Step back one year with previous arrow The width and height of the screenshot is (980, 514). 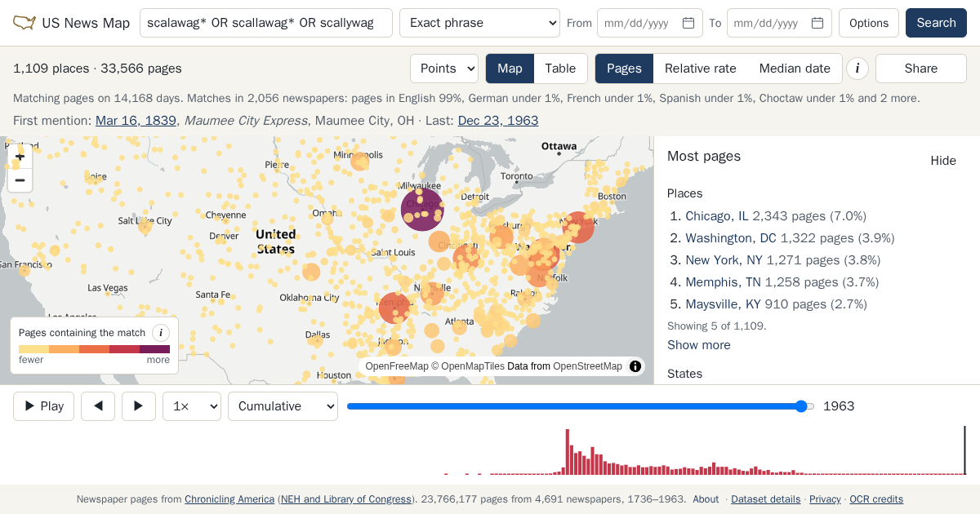(98, 406)
